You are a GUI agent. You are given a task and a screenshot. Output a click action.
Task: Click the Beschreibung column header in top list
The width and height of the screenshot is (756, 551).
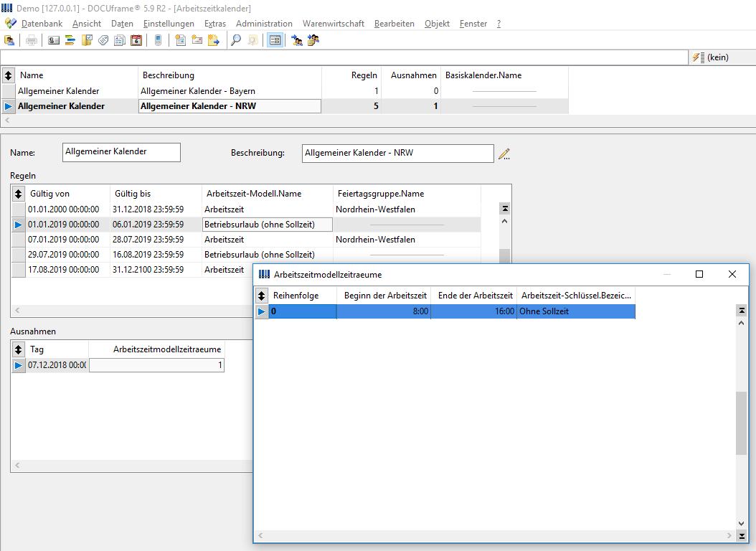click(x=230, y=75)
